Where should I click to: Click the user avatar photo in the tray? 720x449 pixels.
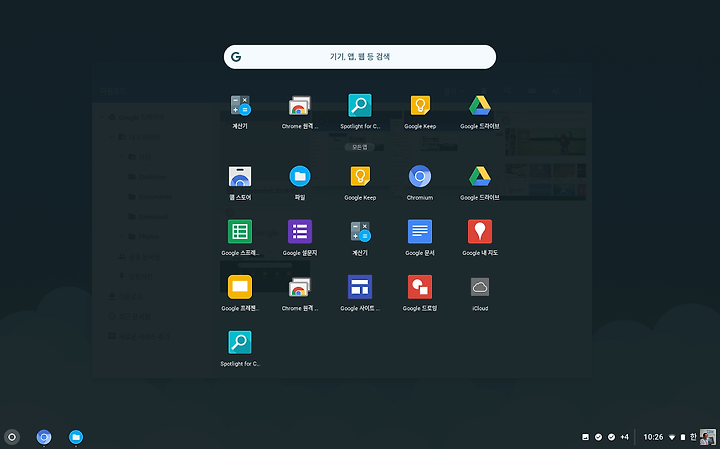(x=708, y=437)
